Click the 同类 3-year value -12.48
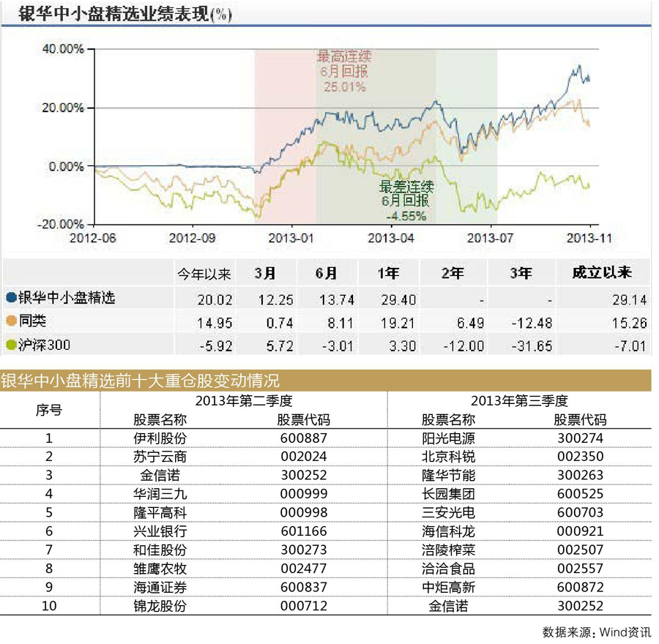Viewport: 659px width, 644px height. click(x=532, y=323)
